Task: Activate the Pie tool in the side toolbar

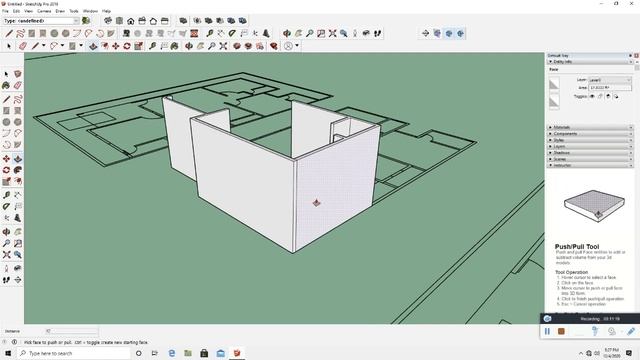Action: tap(18, 145)
